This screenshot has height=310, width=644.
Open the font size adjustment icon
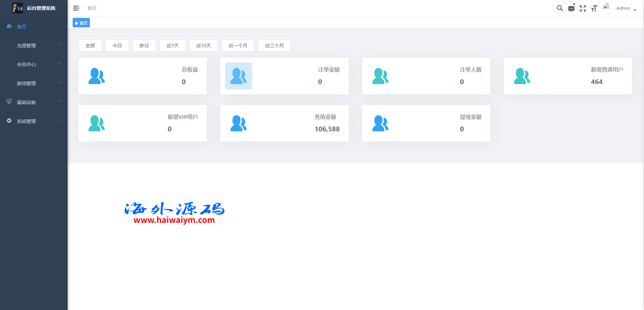click(594, 8)
